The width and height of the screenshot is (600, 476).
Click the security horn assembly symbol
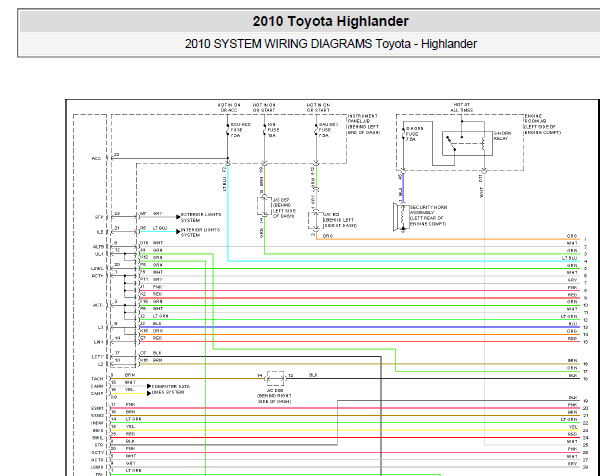[400, 217]
